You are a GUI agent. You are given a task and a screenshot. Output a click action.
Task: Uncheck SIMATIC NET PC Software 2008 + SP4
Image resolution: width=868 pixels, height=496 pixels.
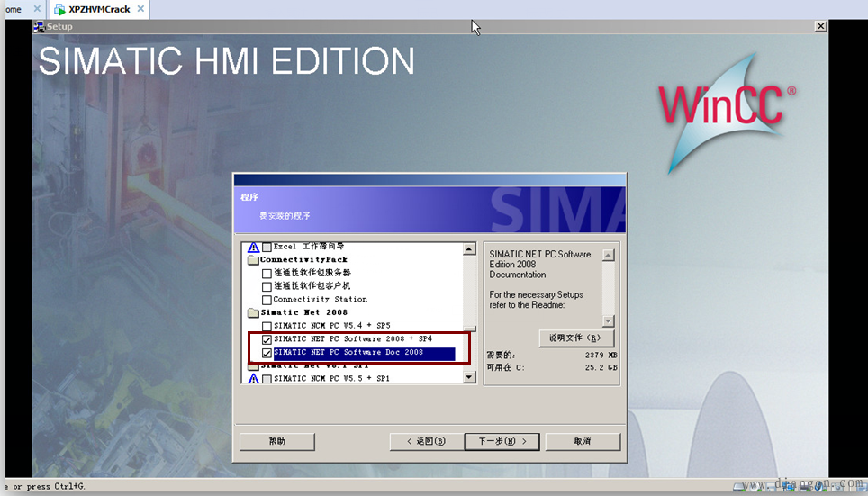click(x=266, y=339)
